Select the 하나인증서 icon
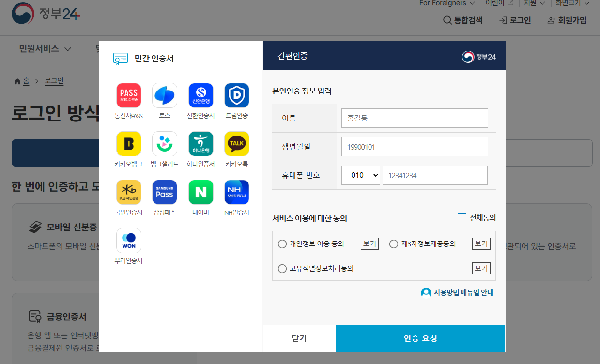 coord(200,144)
